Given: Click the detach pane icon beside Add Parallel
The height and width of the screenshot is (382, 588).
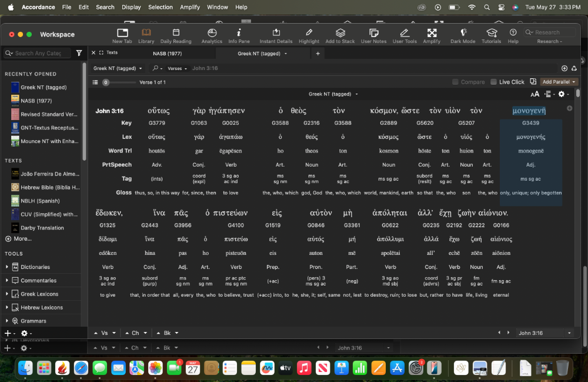Looking at the screenshot, I should click(x=533, y=82).
